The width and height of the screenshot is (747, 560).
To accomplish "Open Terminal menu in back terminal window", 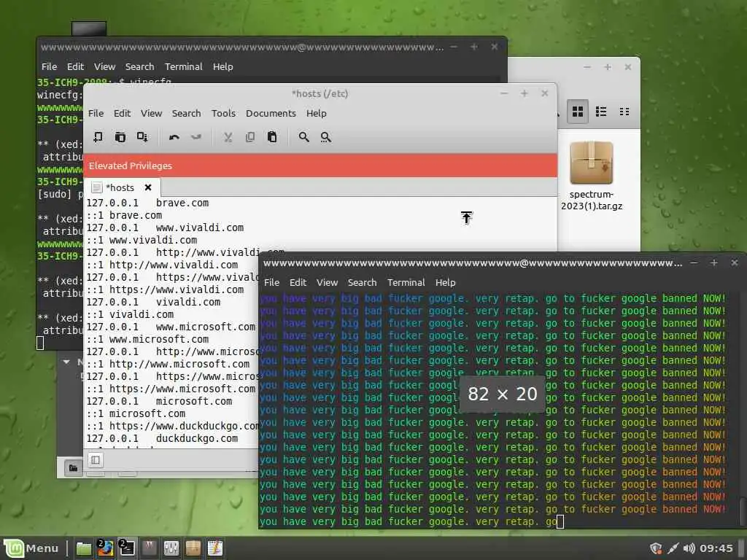I will pyautogui.click(x=183, y=66).
